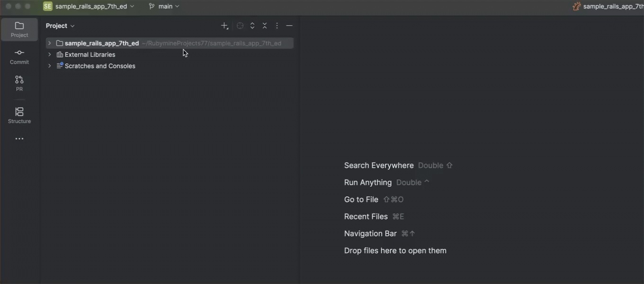Select the External Libraries tree item
Viewport: 644px width, 284px height.
pyautogui.click(x=90, y=54)
